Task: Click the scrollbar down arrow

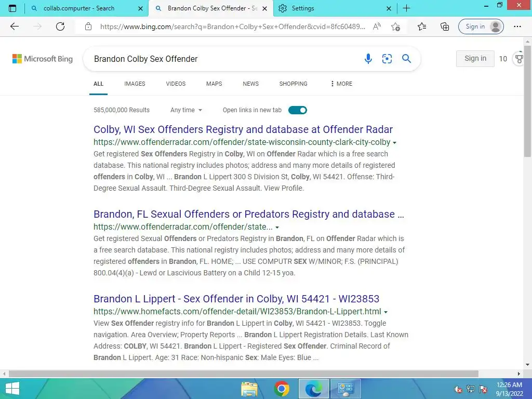Action: pyautogui.click(x=527, y=365)
